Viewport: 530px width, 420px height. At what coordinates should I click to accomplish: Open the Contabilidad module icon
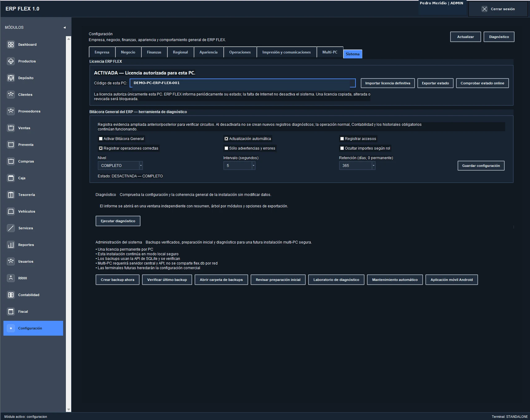click(11, 295)
